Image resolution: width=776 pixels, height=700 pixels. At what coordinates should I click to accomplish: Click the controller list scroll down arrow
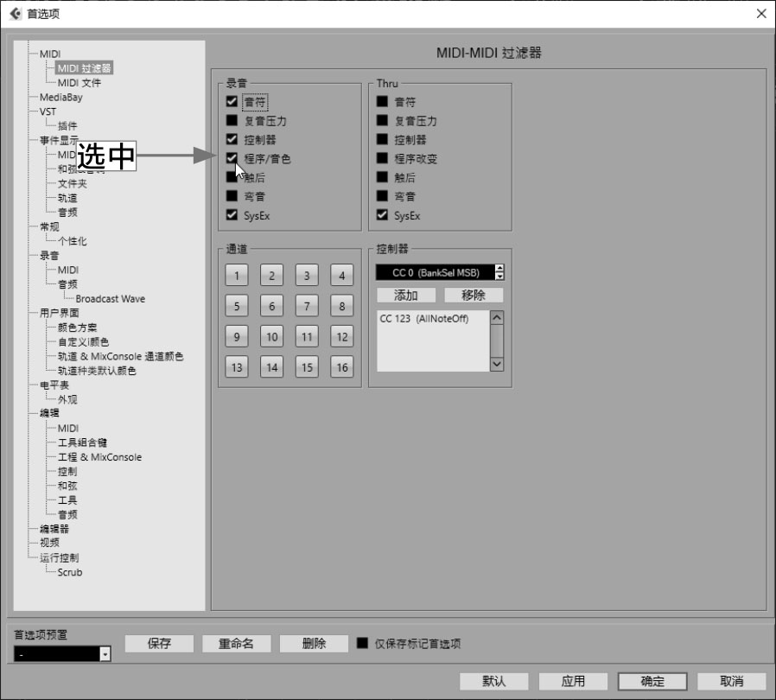click(496, 364)
